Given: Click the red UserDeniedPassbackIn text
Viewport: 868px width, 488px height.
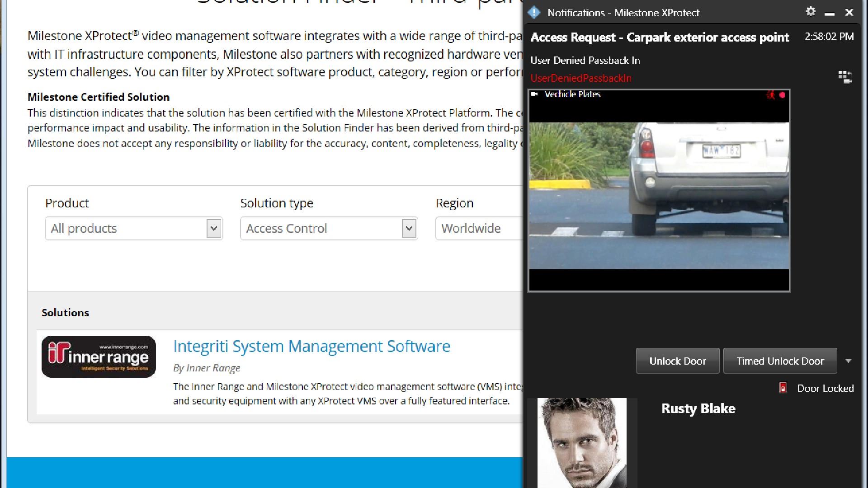Looking at the screenshot, I should (x=581, y=78).
